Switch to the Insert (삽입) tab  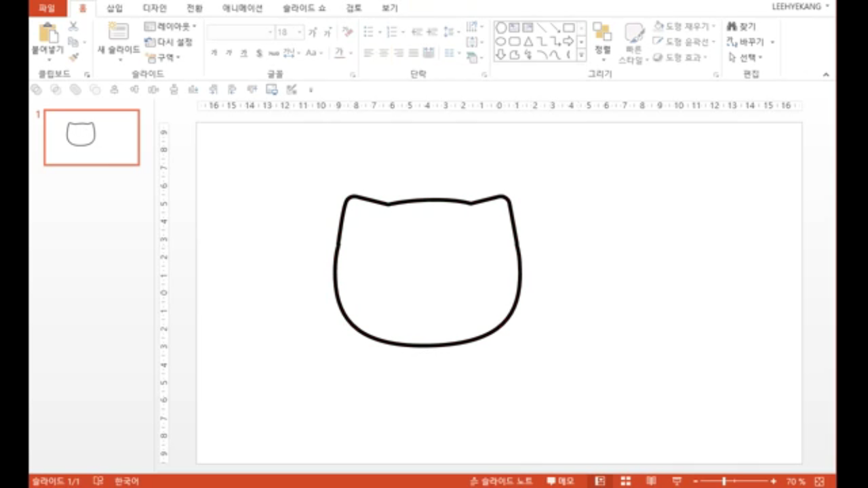click(x=115, y=8)
